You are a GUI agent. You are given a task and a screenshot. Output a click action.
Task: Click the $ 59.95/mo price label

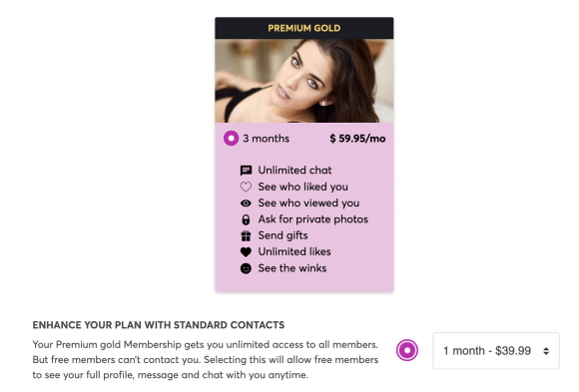[x=357, y=139]
